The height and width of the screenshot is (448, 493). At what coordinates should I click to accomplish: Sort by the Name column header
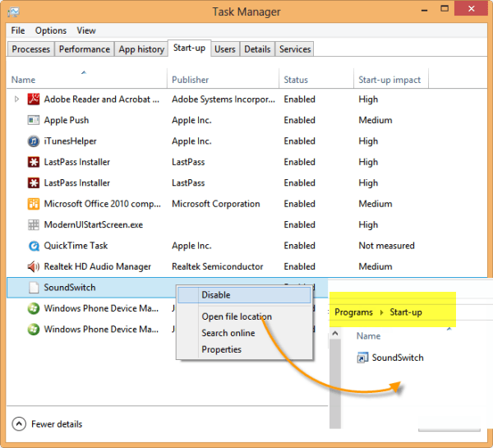[x=87, y=79]
